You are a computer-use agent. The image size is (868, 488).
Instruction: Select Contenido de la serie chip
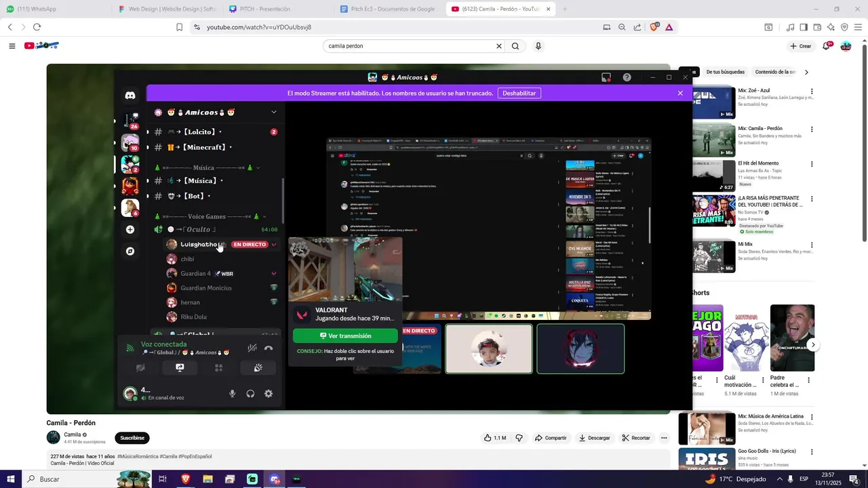776,72
